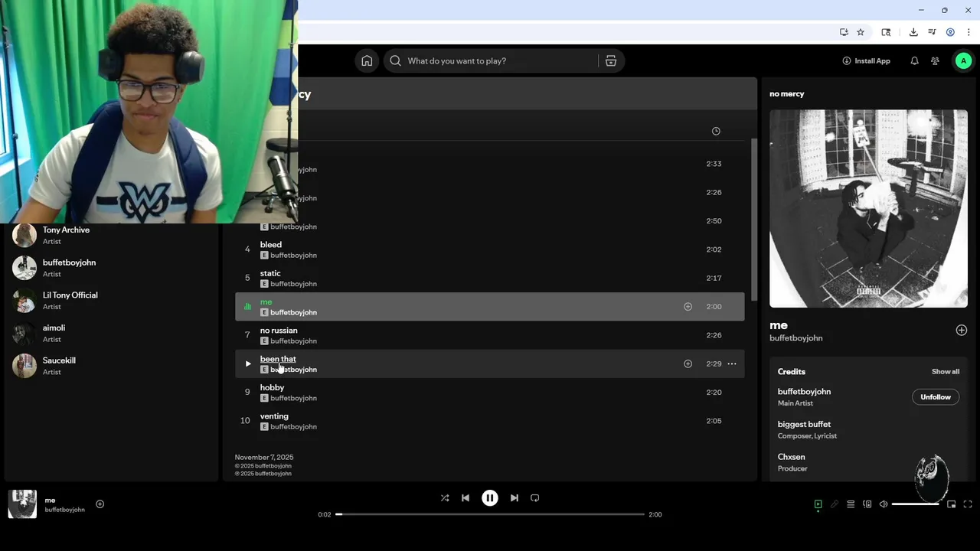
Task: Click the tracklist scrollbar
Action: tap(753, 220)
